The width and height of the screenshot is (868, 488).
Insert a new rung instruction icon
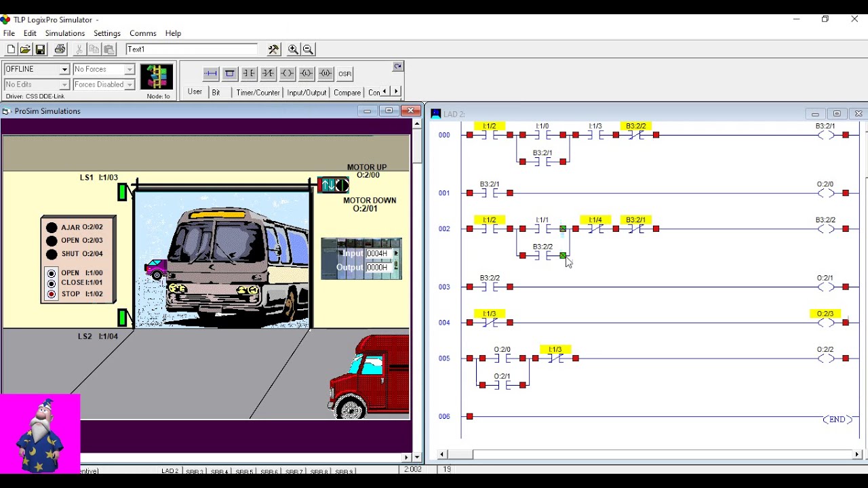[x=211, y=73]
